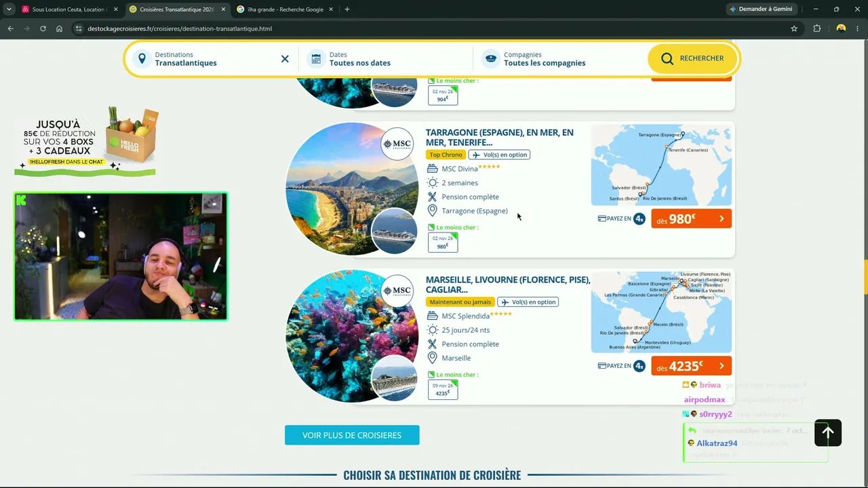Click the cutlery icon in the Marseille cruise card

(x=432, y=344)
